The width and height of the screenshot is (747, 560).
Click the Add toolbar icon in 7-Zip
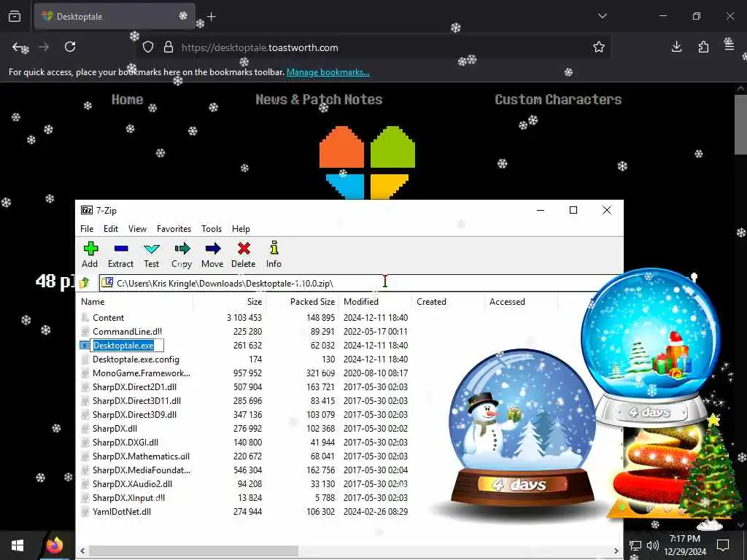point(90,249)
